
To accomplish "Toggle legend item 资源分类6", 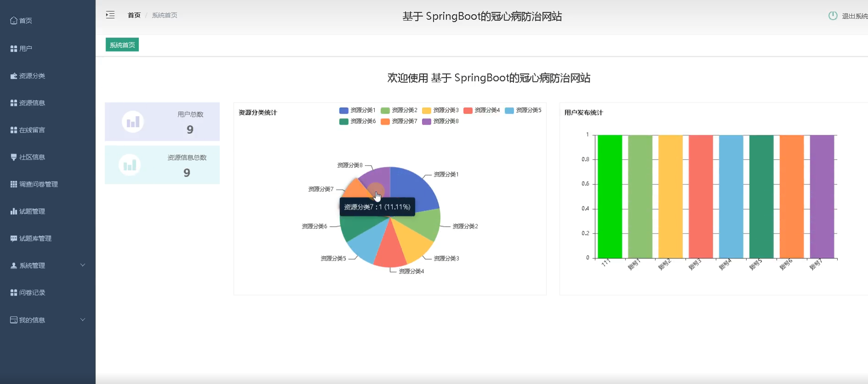I will click(x=357, y=121).
